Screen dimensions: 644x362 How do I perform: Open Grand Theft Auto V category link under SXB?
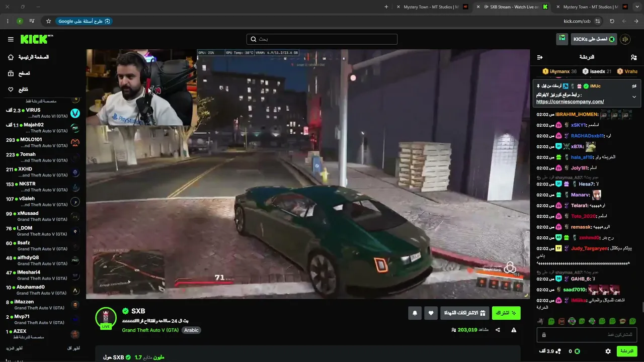pos(150,330)
